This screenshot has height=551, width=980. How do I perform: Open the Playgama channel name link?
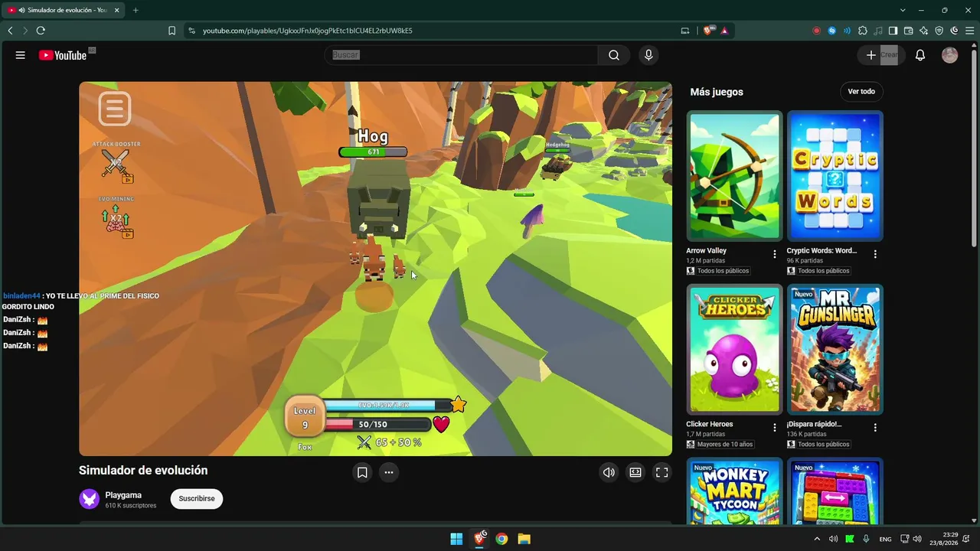123,495
